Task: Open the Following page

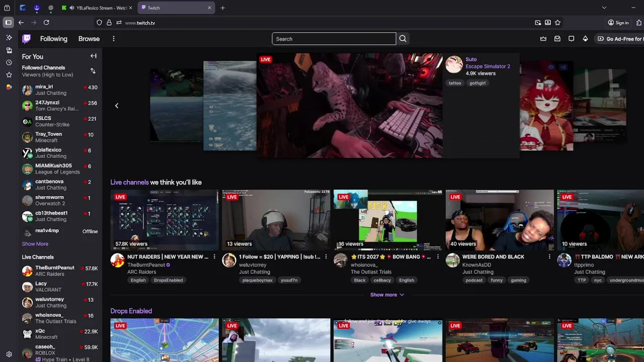Action: tap(54, 39)
